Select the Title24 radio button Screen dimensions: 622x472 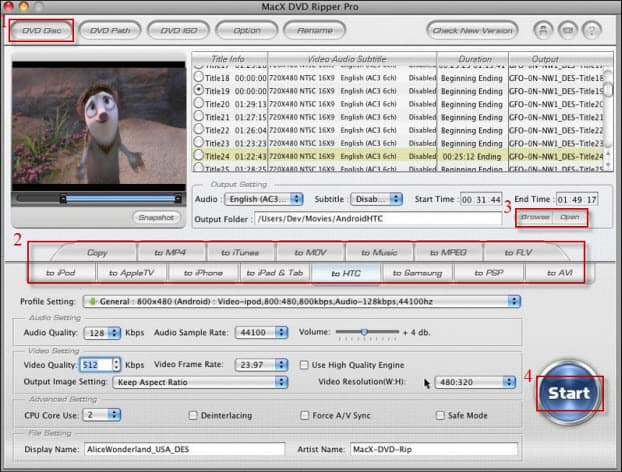click(199, 155)
